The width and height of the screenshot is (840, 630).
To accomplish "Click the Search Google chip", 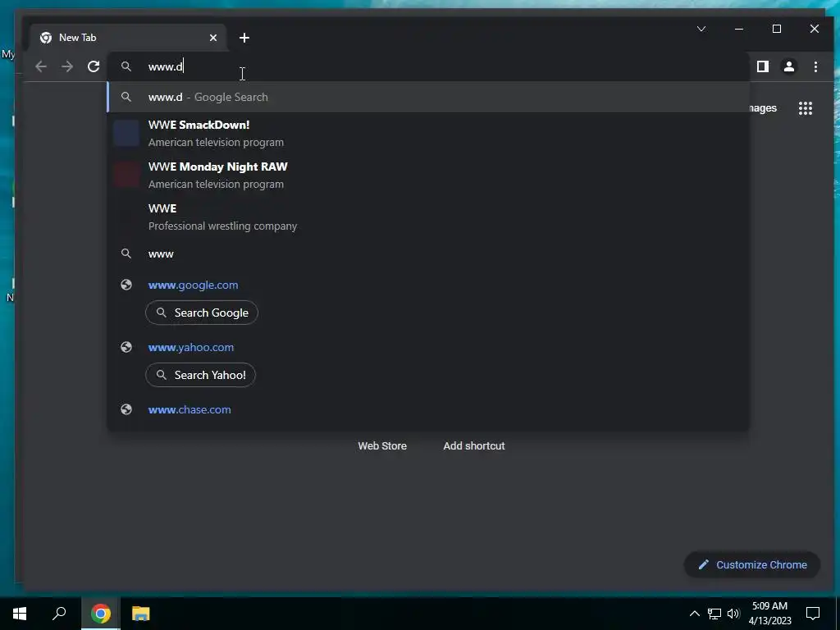I will (x=202, y=313).
